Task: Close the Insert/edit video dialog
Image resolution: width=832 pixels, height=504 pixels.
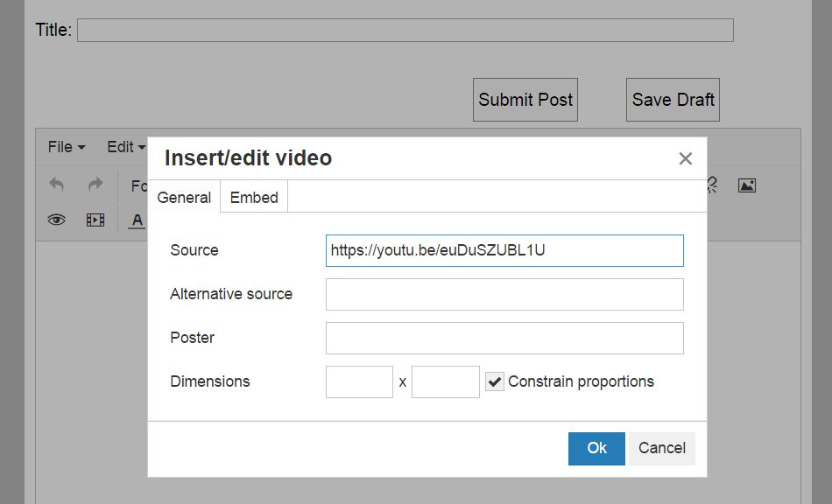Action: click(x=685, y=158)
